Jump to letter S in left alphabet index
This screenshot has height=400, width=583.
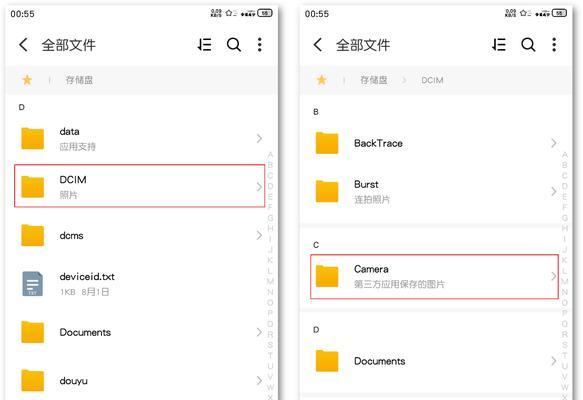pos(270,345)
